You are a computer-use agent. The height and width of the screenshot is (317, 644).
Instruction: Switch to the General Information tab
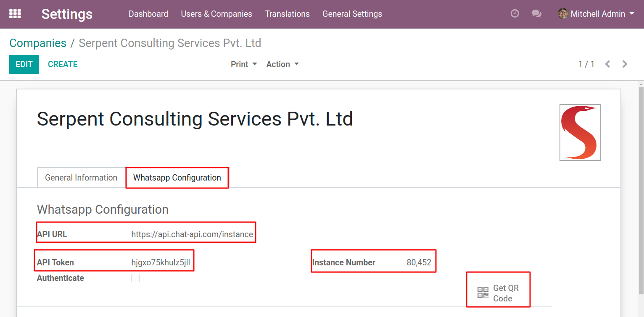coord(81,178)
